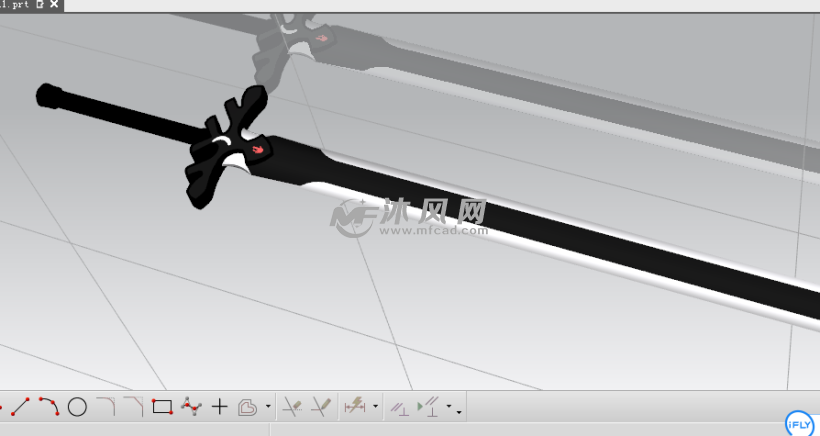Click the Rapid Dimension tool
This screenshot has height=436, width=820.
pyautogui.click(x=354, y=407)
